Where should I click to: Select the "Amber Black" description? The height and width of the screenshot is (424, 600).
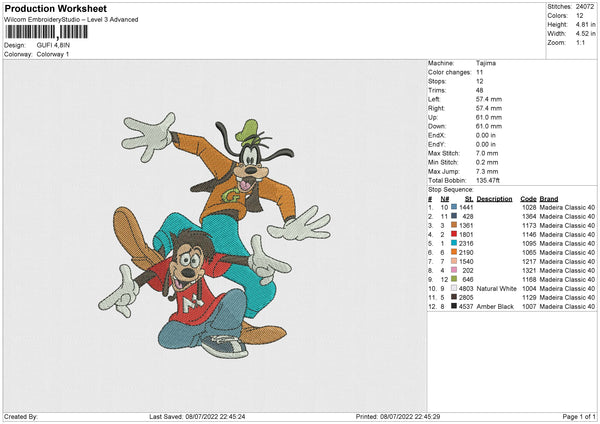click(495, 307)
